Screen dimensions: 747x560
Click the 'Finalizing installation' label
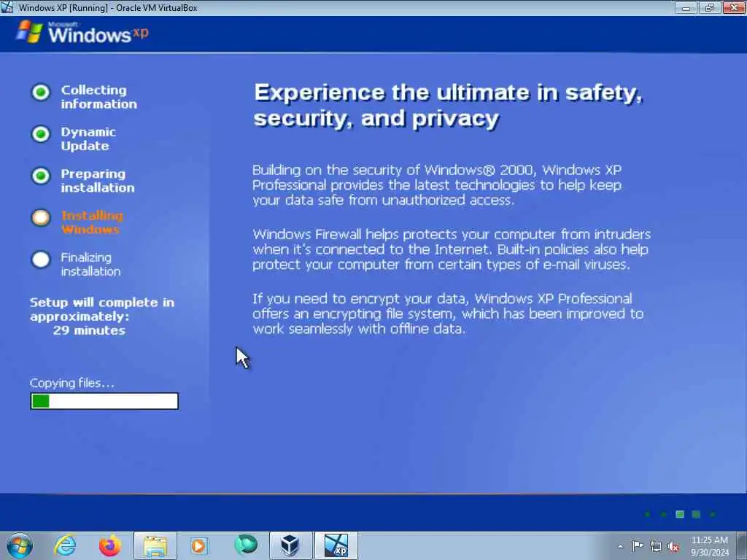coord(90,264)
